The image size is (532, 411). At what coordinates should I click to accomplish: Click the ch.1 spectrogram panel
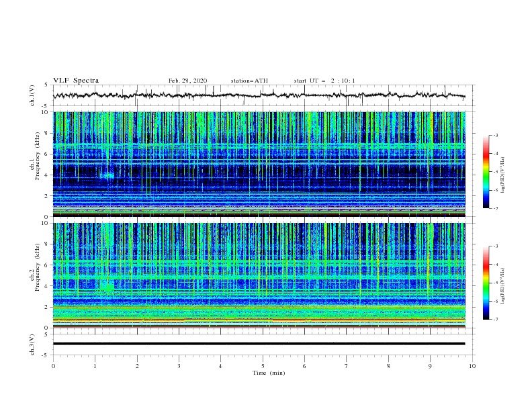point(259,164)
